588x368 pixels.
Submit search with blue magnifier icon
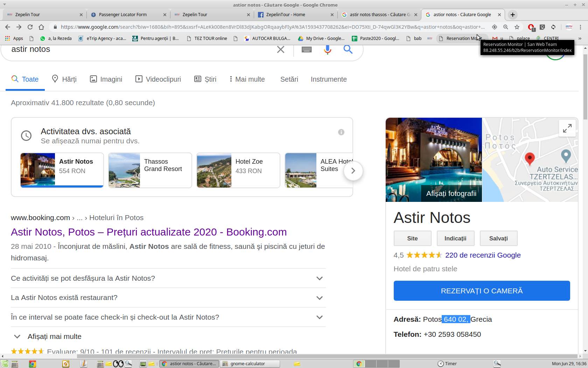tap(348, 49)
